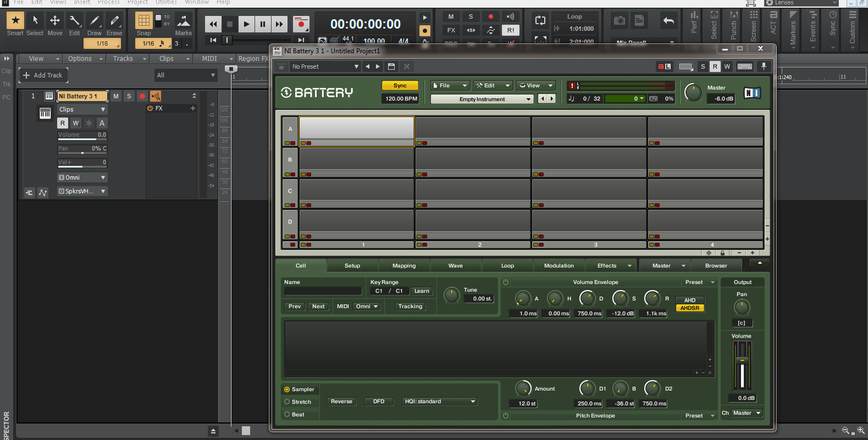Adjust the track Pan slider

82,149
